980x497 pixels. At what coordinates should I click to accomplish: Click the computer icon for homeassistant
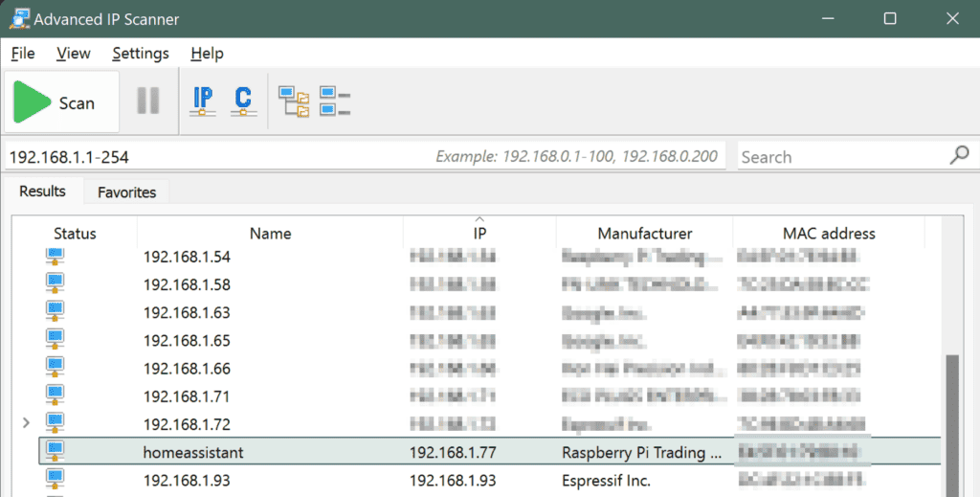pos(55,451)
